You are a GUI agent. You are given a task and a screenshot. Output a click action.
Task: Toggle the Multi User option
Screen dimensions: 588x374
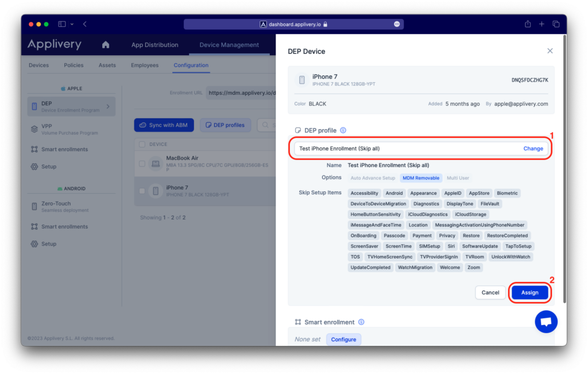[x=458, y=178]
